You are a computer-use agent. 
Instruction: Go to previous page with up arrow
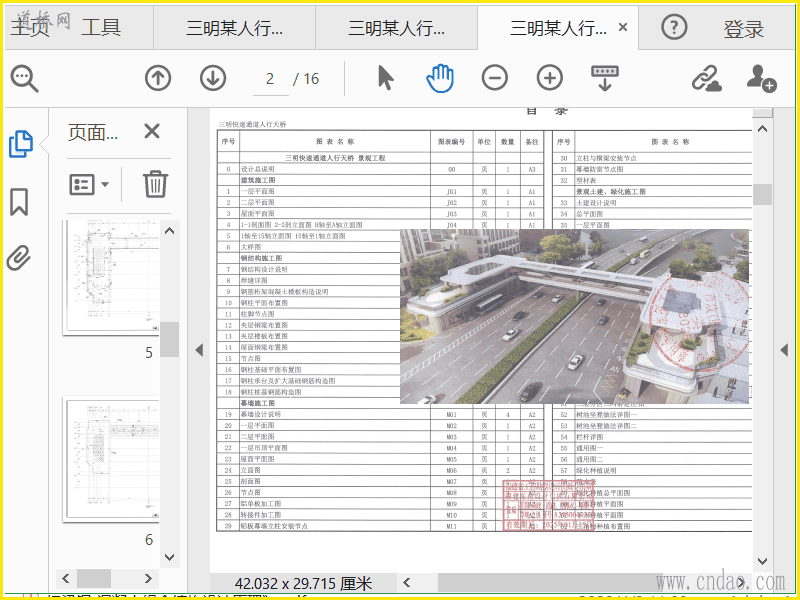pos(158,78)
